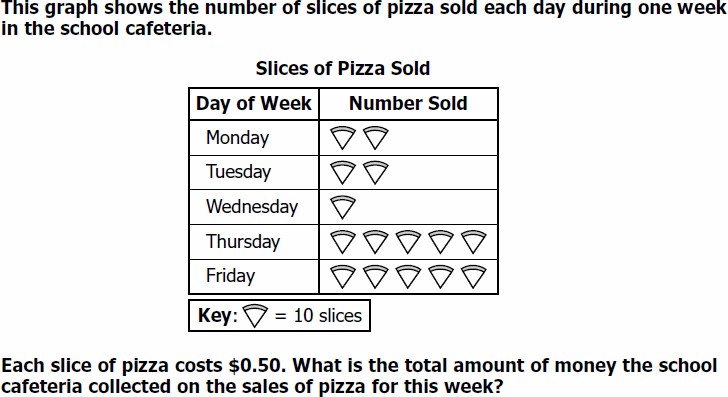Click the third pizza slice in Thursday row

pyautogui.click(x=408, y=242)
